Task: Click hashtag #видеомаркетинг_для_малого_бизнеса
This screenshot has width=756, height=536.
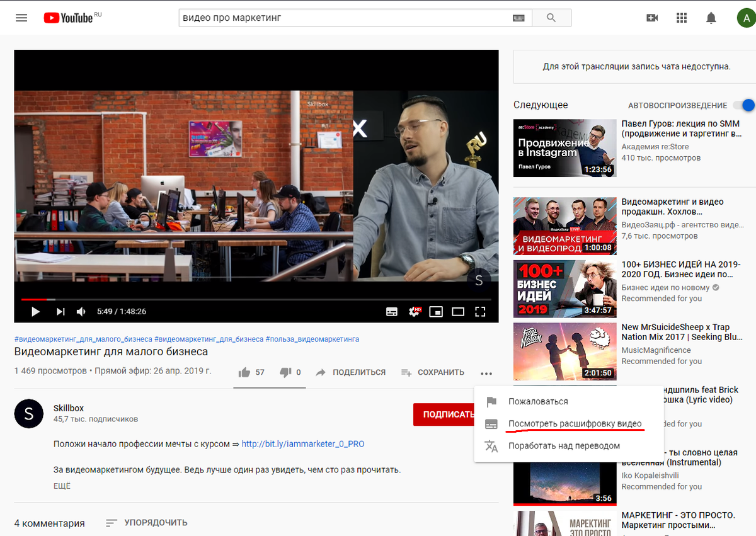Action: click(83, 339)
